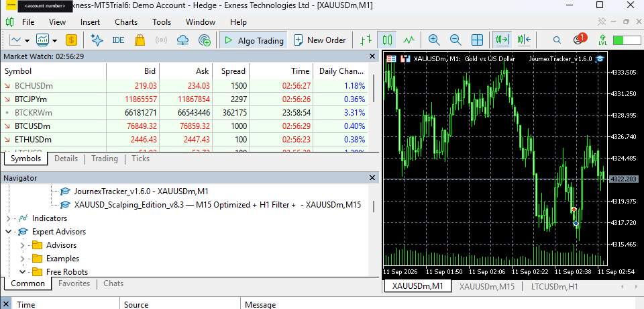
Task: Switch chart to candlesticks mode
Action: pyautogui.click(x=387, y=40)
